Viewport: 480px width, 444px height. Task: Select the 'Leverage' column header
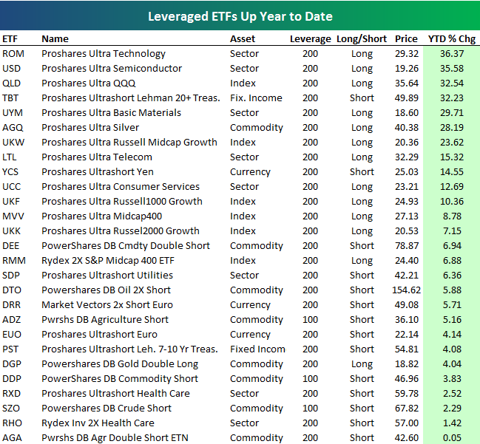coord(310,39)
